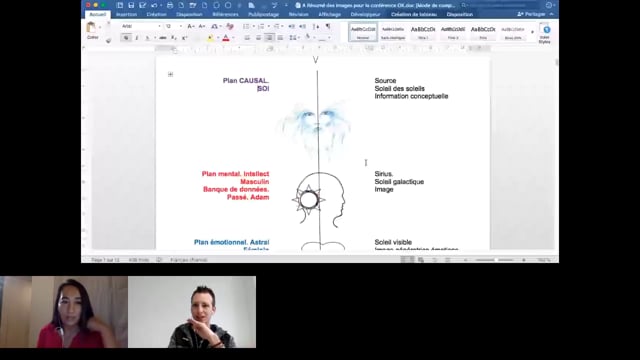Open the Révision tab
Image resolution: width=640 pixels, height=360 pixels.
[298, 14]
